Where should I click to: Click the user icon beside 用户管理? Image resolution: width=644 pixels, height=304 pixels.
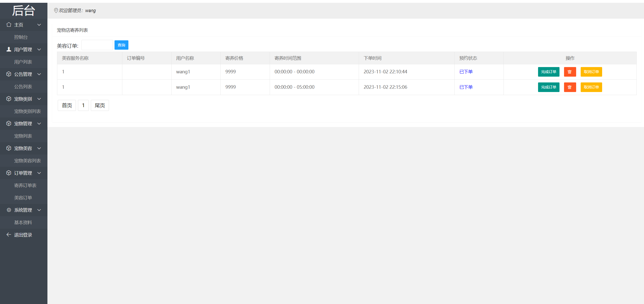tap(9, 49)
